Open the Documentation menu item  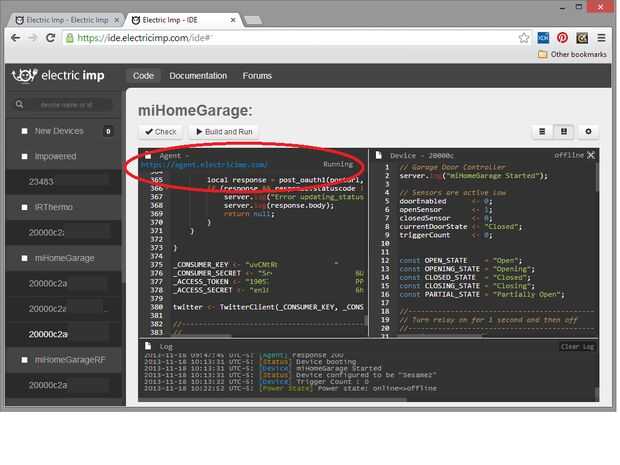[x=198, y=76]
